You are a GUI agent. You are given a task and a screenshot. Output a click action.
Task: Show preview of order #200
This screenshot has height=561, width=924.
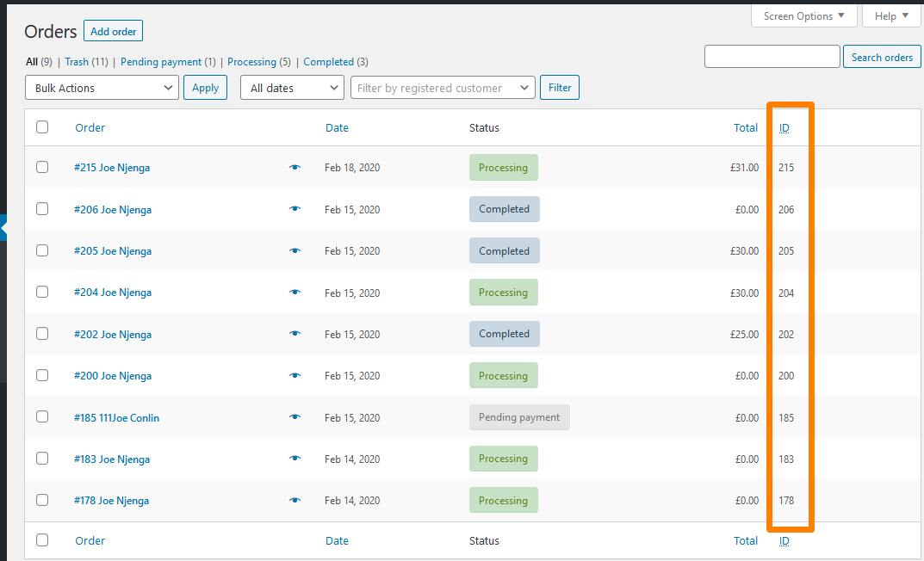point(295,376)
